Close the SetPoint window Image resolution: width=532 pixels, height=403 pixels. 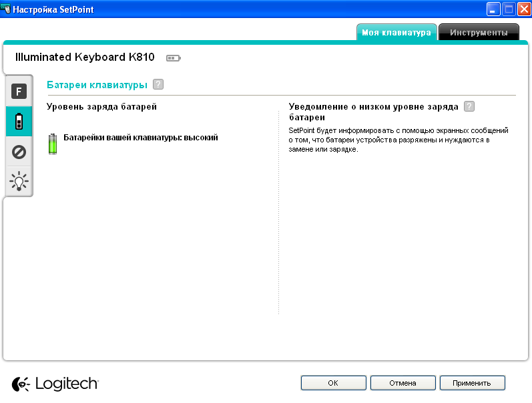click(524, 9)
